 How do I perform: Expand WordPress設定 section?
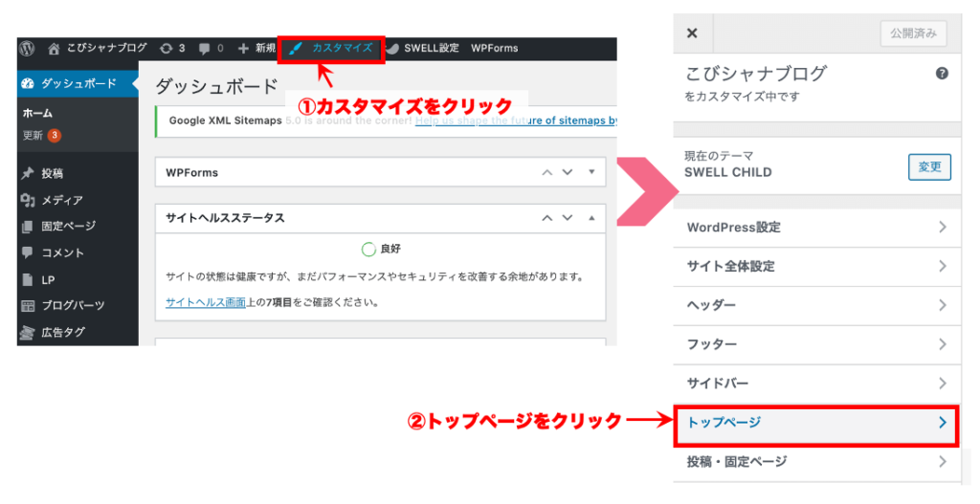[817, 228]
